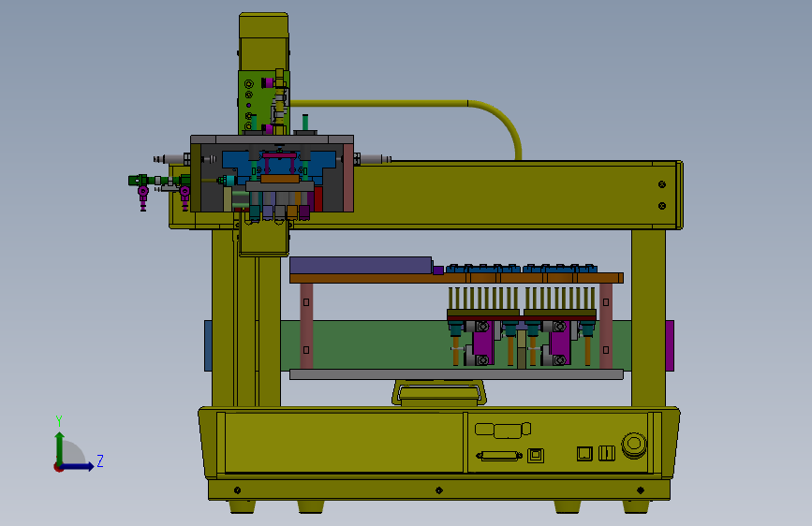Click the blue Z axis arrow of the triad
Viewport: 812px width, 526px height.
point(78,467)
